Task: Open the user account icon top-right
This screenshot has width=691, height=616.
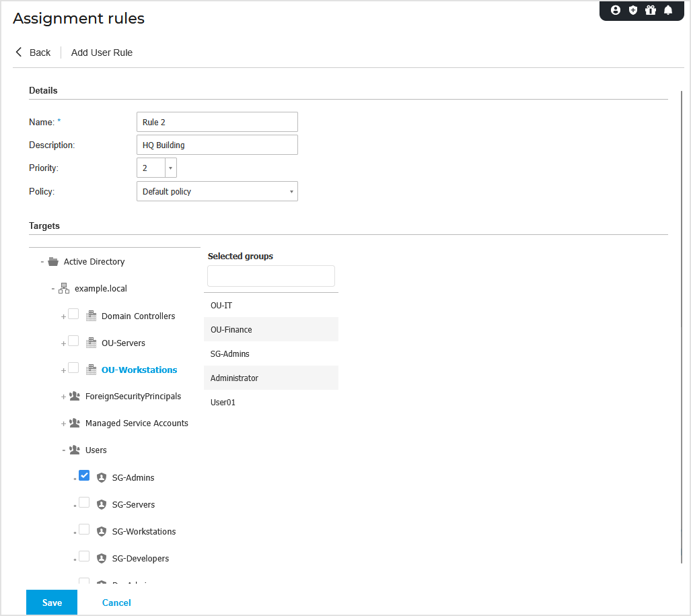Action: tap(616, 10)
